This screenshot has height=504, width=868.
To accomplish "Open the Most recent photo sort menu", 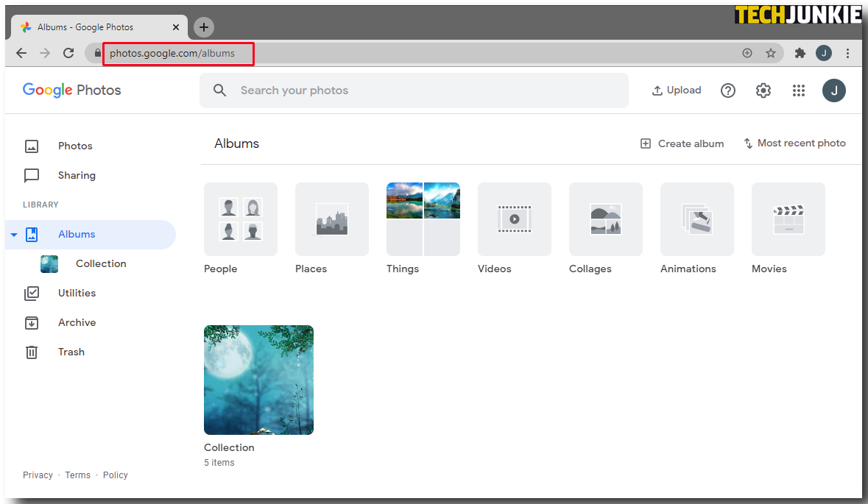I will (x=794, y=143).
